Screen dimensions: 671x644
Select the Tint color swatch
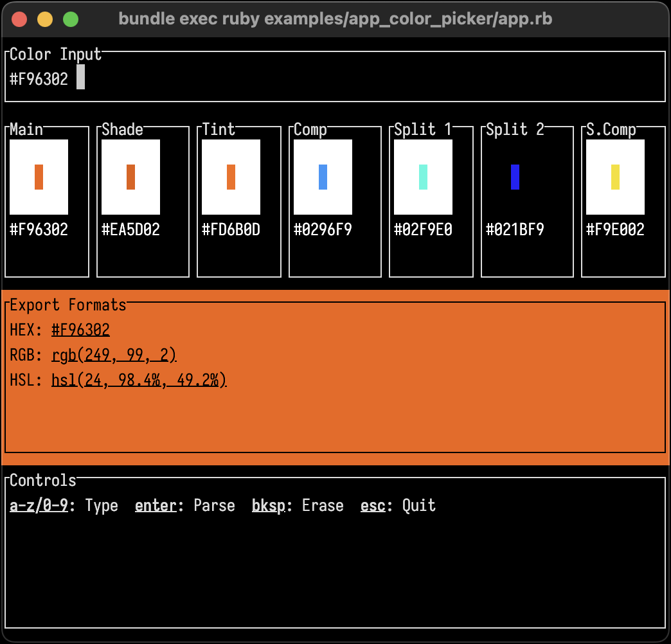pyautogui.click(x=231, y=177)
